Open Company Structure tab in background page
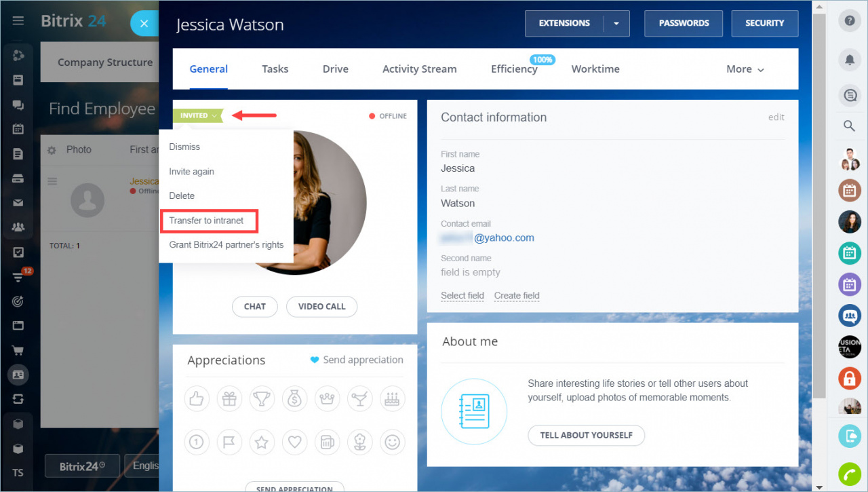 point(105,62)
